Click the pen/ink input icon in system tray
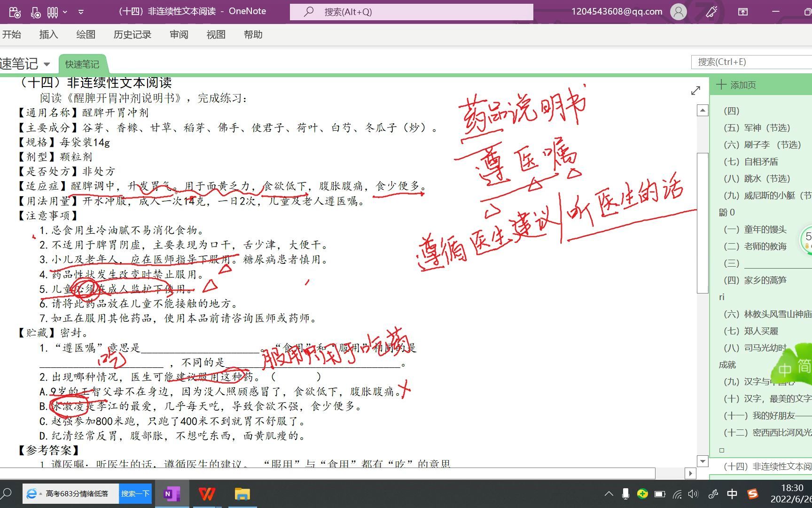 pos(713,494)
